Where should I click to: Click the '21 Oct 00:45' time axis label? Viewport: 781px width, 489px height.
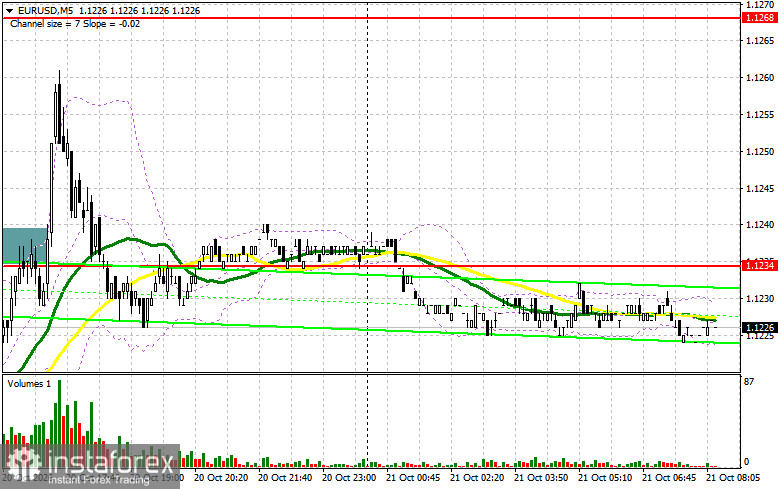[x=413, y=478]
